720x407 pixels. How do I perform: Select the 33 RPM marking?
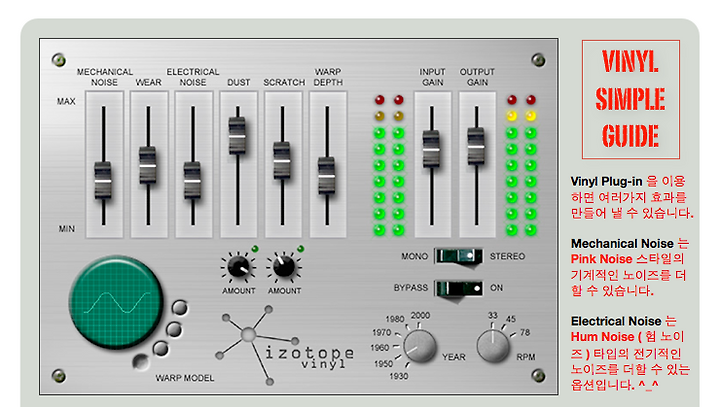(x=493, y=316)
